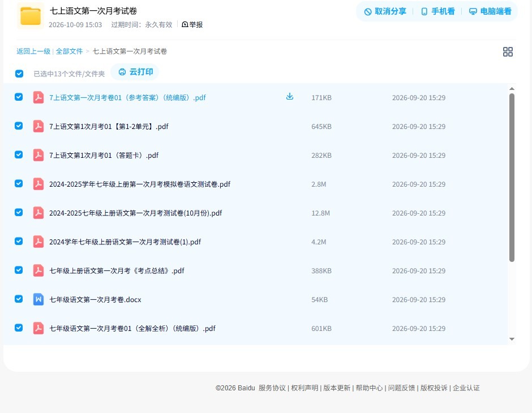Image resolution: width=532 pixels, height=413 pixels.
Task: Open 7上语文第1次月考01【第1-2单元】.pdf
Action: (x=109, y=127)
